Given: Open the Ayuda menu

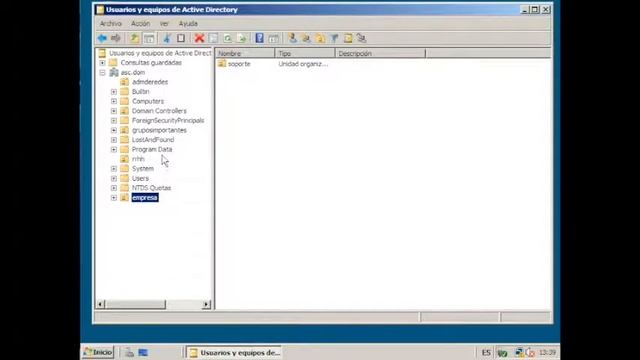Looking at the screenshot, I should coord(188,24).
